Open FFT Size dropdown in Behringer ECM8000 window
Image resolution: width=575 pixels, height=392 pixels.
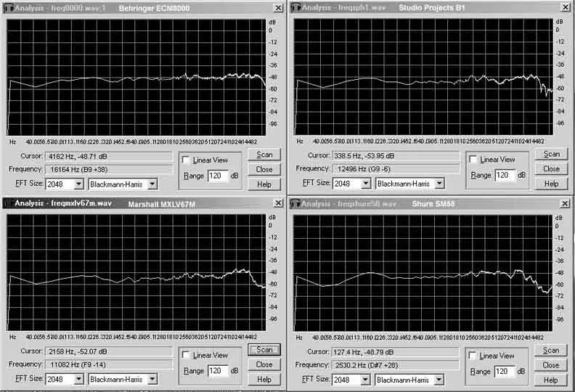click(79, 184)
